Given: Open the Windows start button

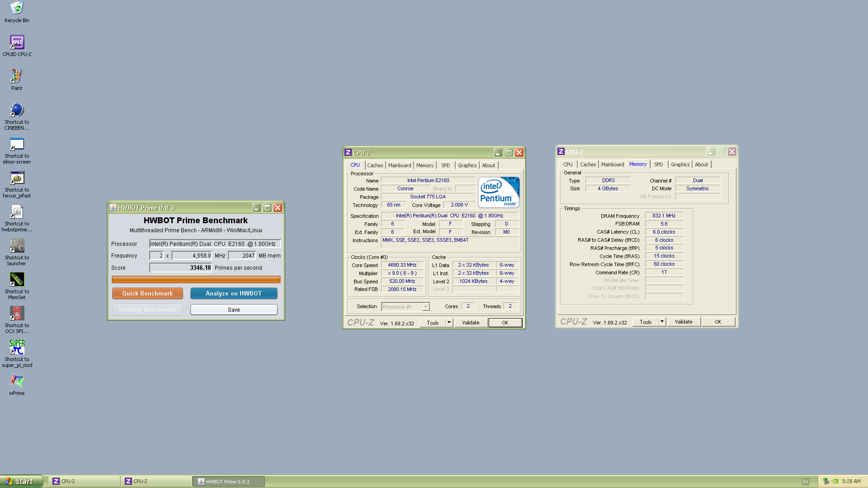Looking at the screenshot, I should pos(21,481).
